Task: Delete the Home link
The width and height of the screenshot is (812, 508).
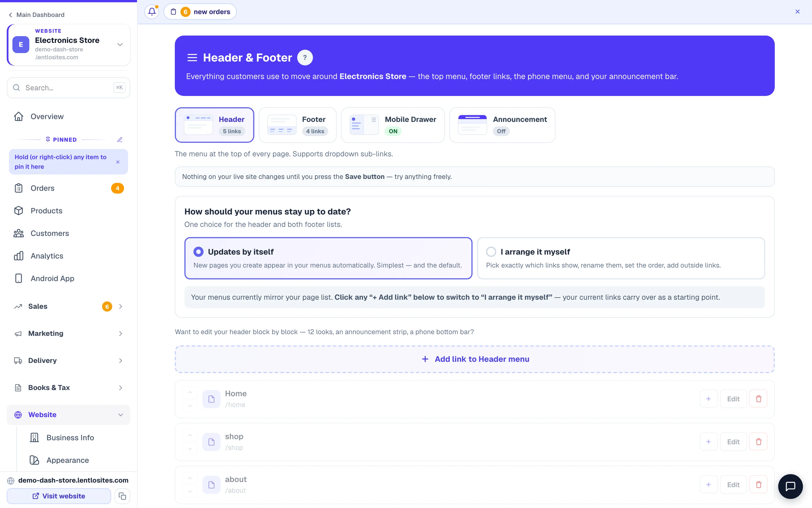Action: click(759, 399)
